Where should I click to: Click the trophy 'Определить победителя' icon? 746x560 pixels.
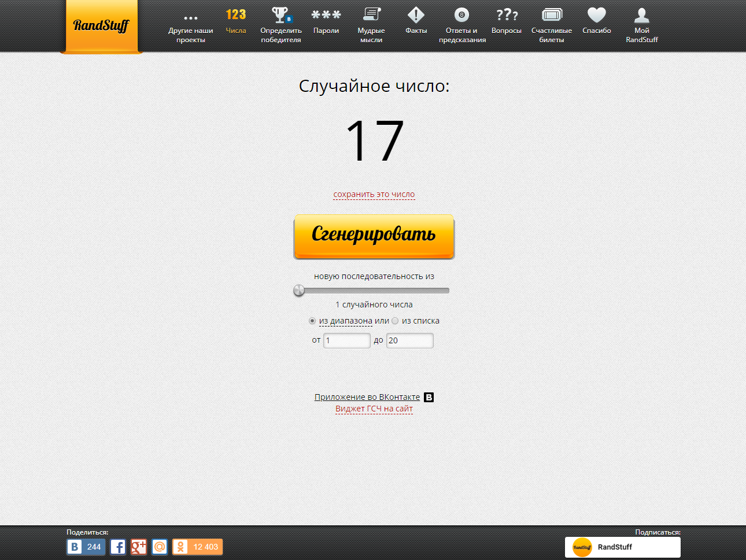click(x=281, y=16)
